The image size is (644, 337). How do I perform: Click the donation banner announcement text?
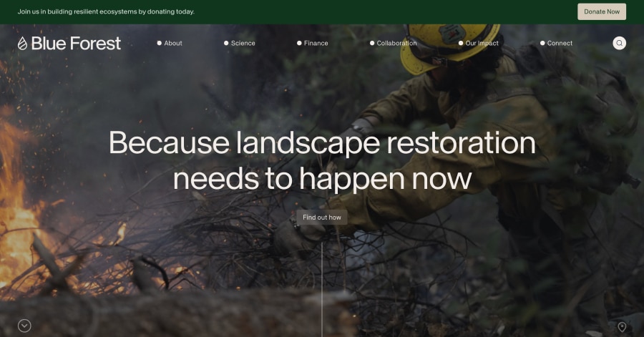pos(106,11)
